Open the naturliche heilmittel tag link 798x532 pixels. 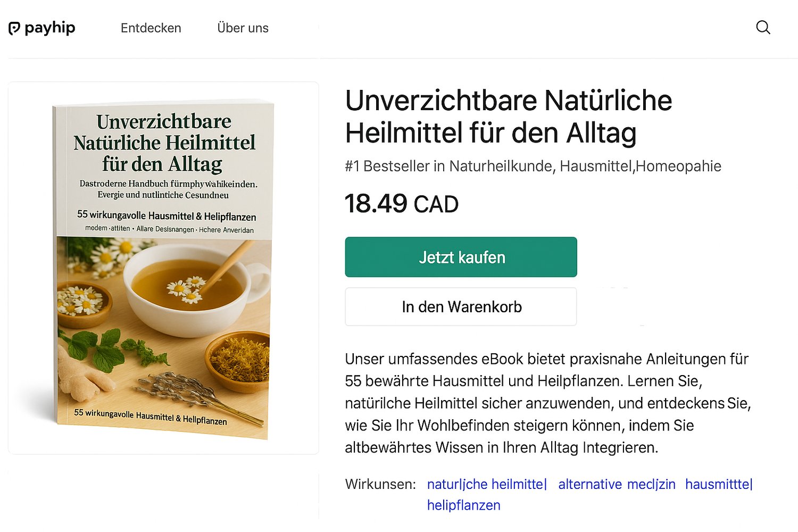(x=487, y=484)
